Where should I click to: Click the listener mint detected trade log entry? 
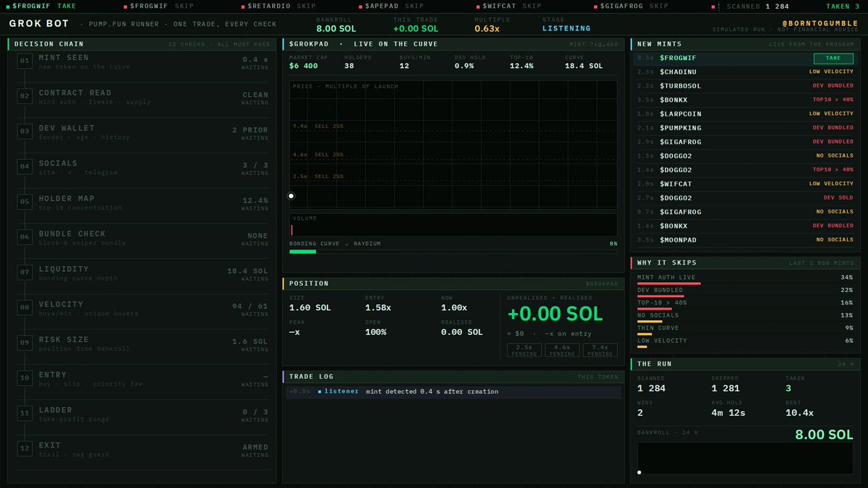(452, 392)
